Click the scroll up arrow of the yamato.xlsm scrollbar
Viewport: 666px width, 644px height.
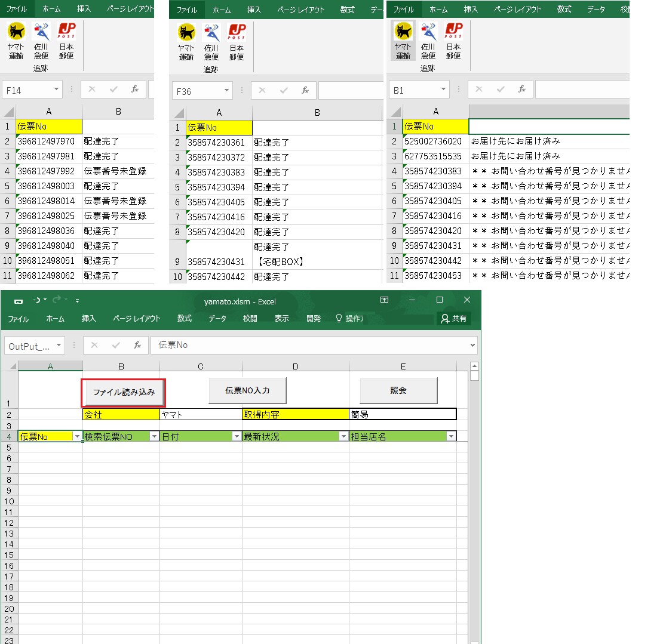tap(474, 366)
